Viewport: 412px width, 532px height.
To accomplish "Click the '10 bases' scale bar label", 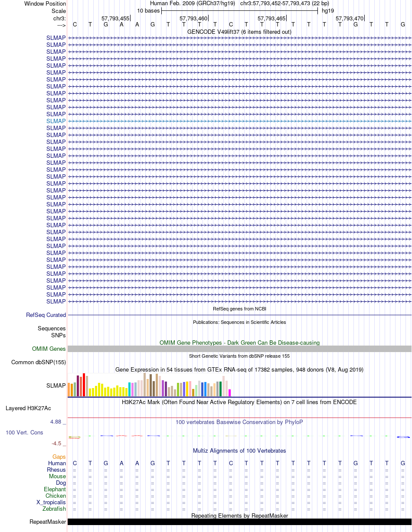I will point(148,10).
